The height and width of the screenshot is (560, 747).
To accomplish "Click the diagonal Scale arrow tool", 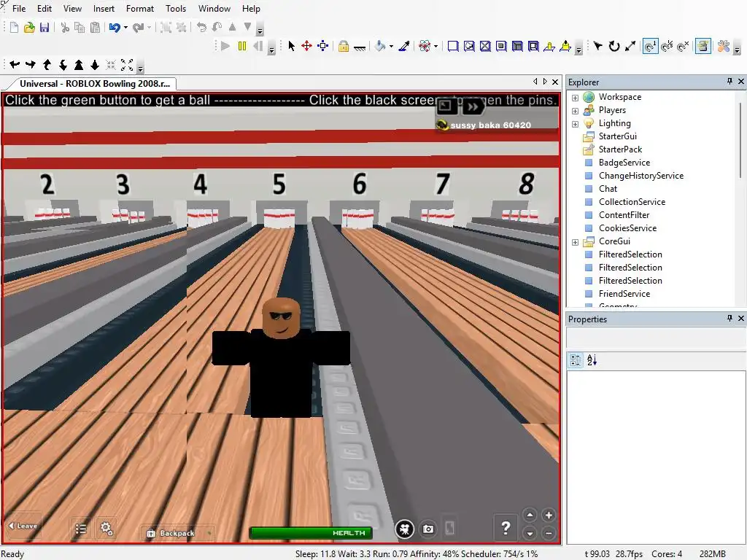I will tap(630, 46).
